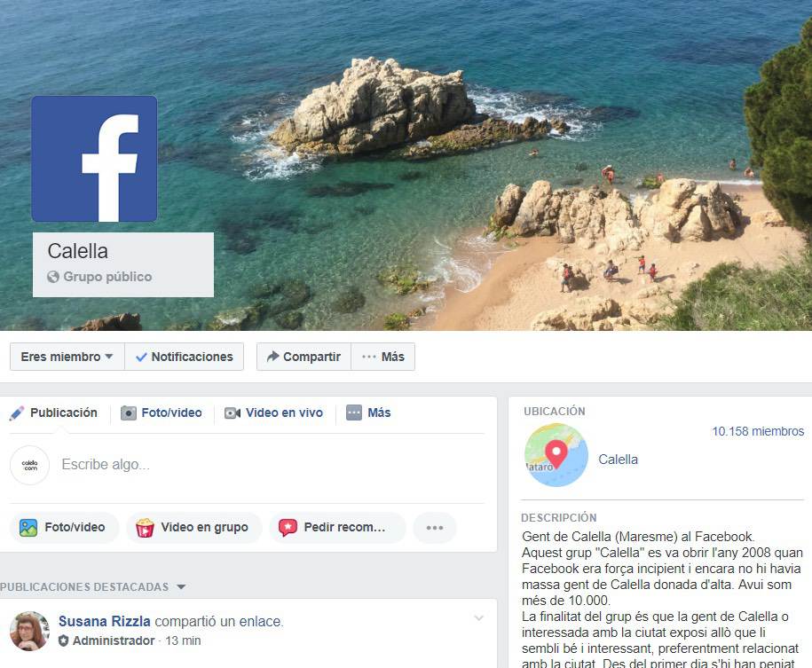Click the popcorn Video en grupo icon
Image resolution: width=812 pixels, height=668 pixels.
pos(145,528)
